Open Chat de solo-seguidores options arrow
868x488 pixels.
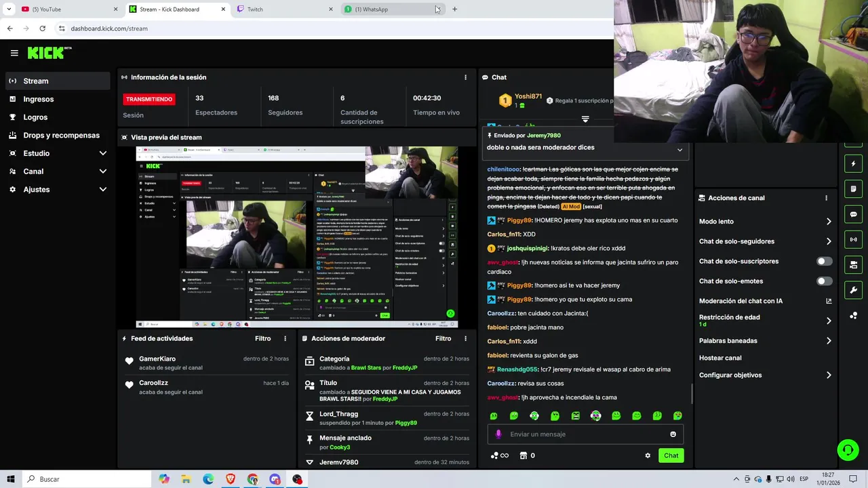point(829,241)
